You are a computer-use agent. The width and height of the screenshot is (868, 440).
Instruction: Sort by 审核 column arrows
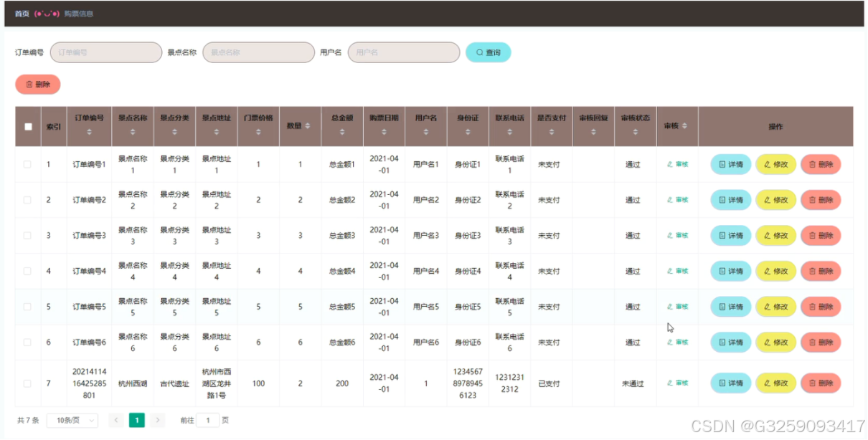[684, 126]
